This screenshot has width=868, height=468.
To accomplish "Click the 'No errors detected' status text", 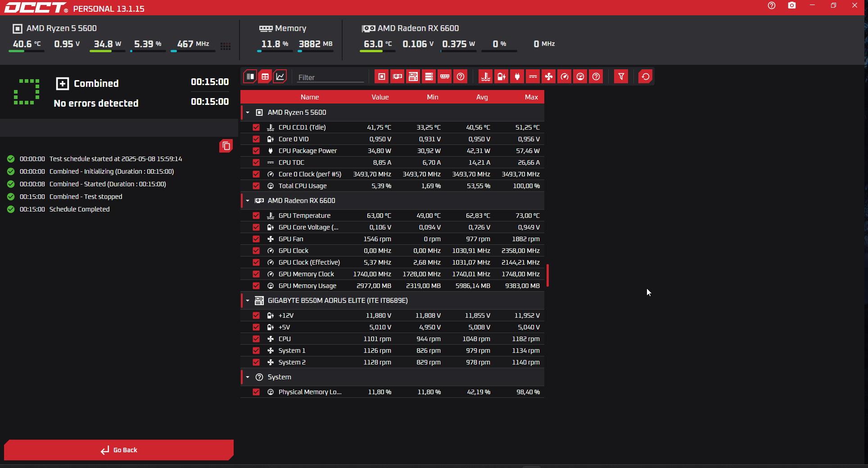I will click(x=96, y=103).
